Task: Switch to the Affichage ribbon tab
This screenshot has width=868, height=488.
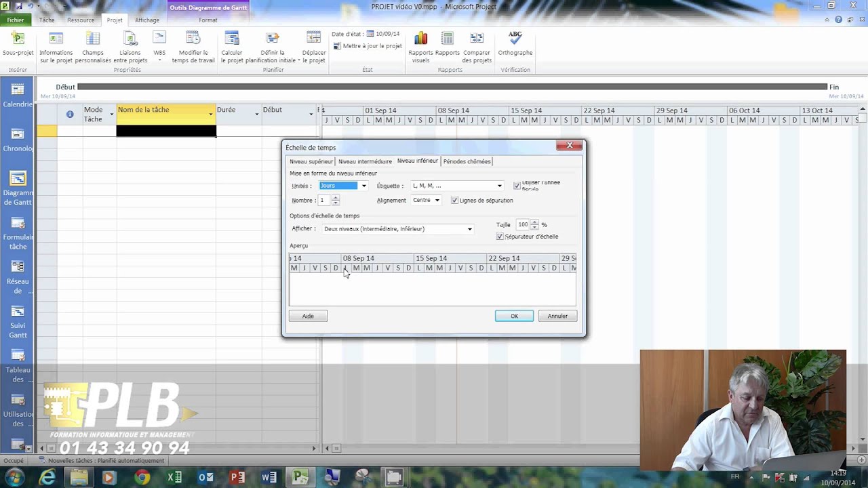Action: click(x=147, y=20)
